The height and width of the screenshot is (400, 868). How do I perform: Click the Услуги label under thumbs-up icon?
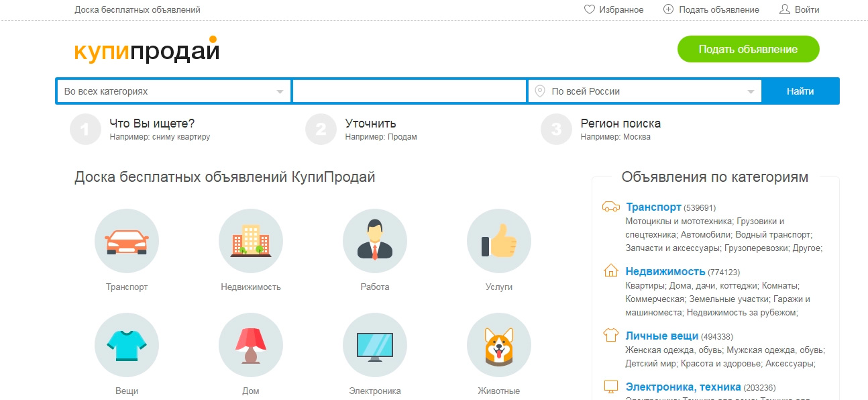tap(499, 287)
